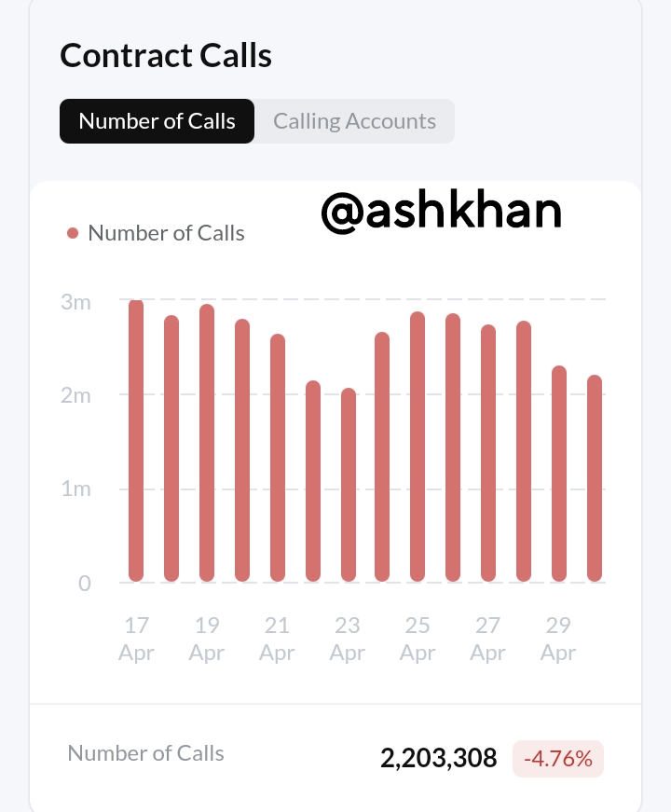This screenshot has width=671, height=812.
Task: Select the 21 Apr bar in chart
Action: click(x=278, y=458)
